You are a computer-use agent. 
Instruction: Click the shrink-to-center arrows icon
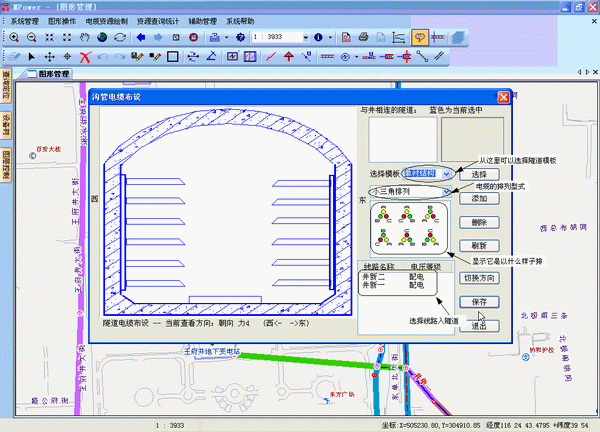click(x=49, y=37)
